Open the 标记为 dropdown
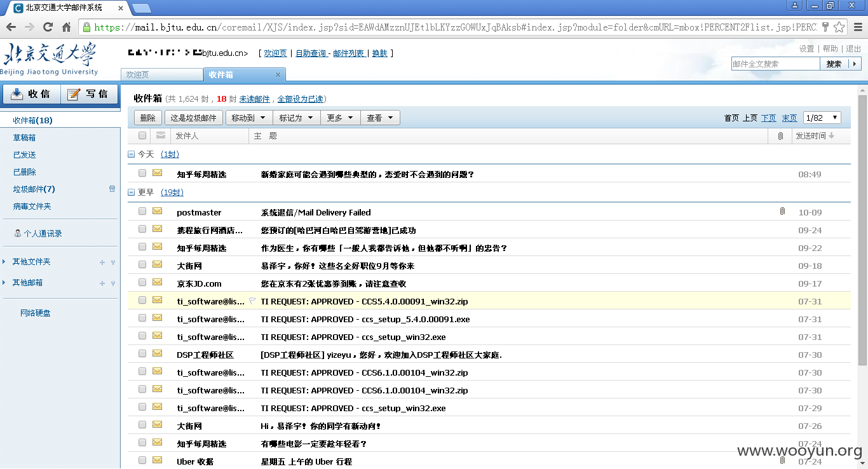 [296, 118]
